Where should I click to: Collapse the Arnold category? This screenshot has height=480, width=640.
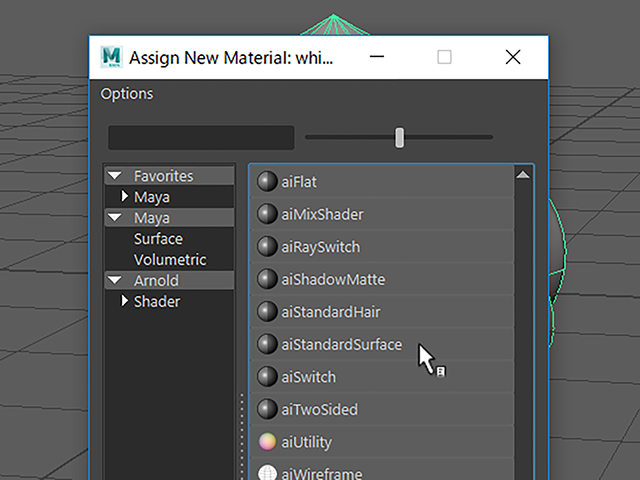115,280
